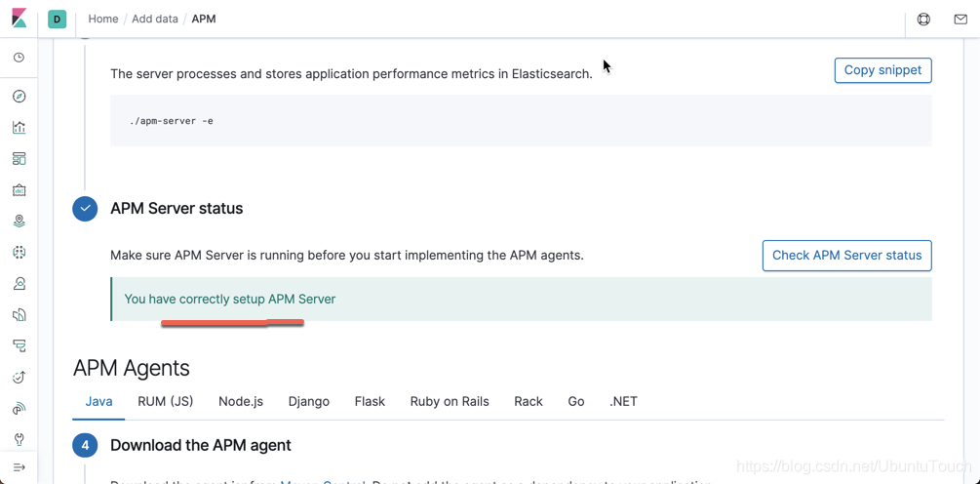
Task: Open Machine Learning icon in sidebar
Action: click(20, 252)
